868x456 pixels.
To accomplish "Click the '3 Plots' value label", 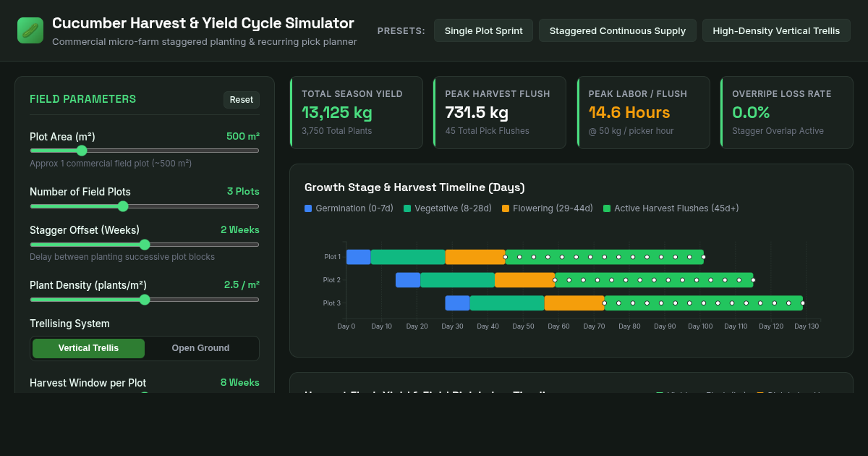I will 243,192.
